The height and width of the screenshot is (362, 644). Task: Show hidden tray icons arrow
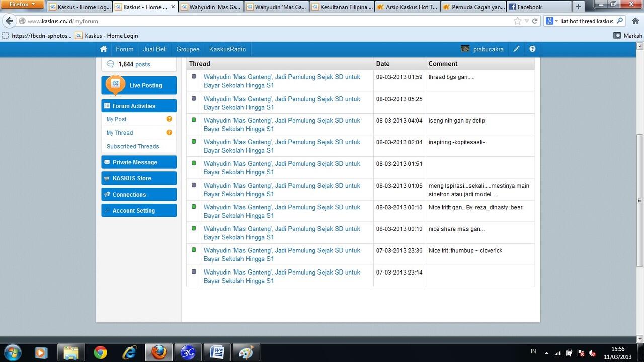(547, 353)
